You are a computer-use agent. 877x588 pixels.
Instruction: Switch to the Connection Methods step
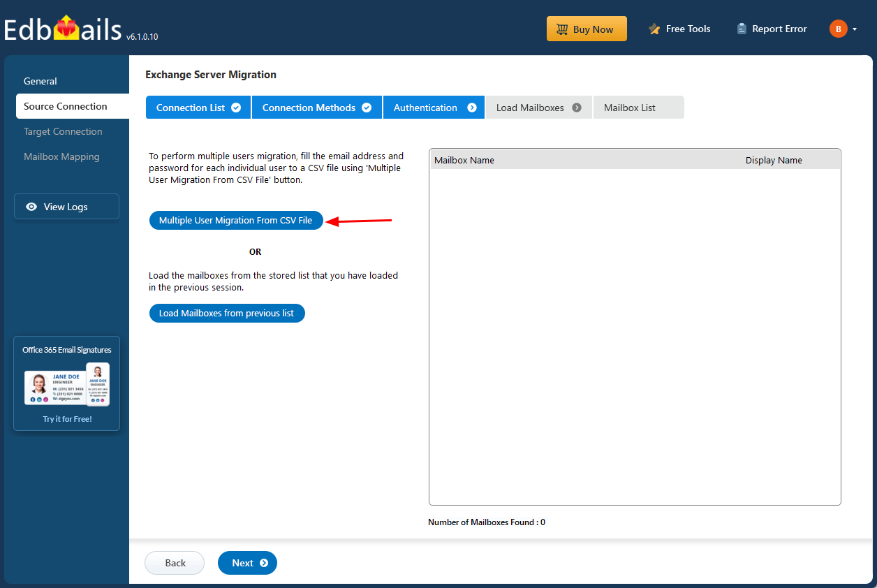pos(317,108)
